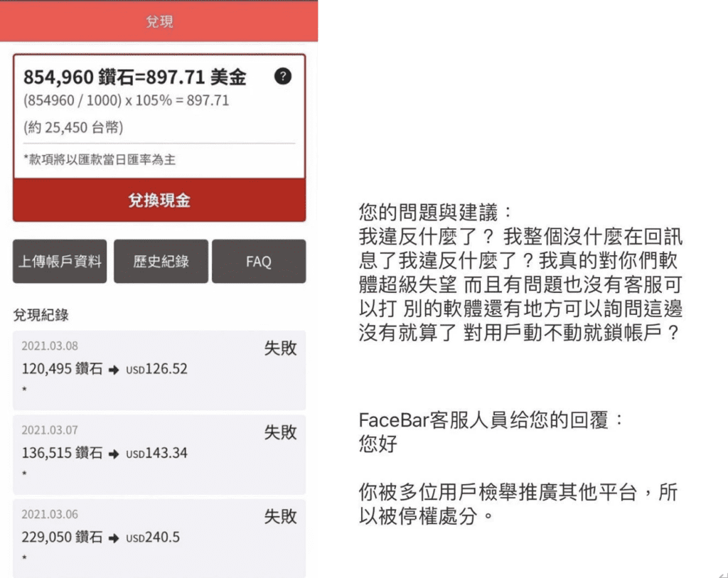Click the 您的問題與建議 message text
Screen dimensions: 728x578
pyautogui.click(x=434, y=213)
